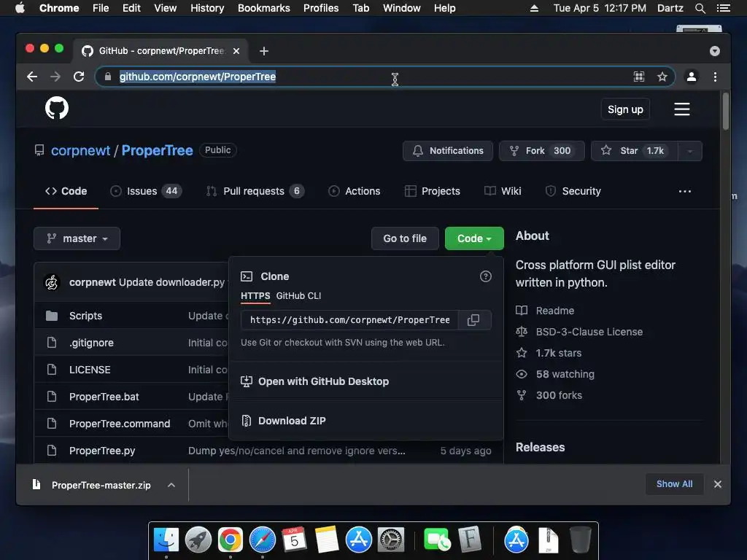Click the lock site info icon
Image resolution: width=747 pixels, height=560 pixels.
[x=108, y=76]
